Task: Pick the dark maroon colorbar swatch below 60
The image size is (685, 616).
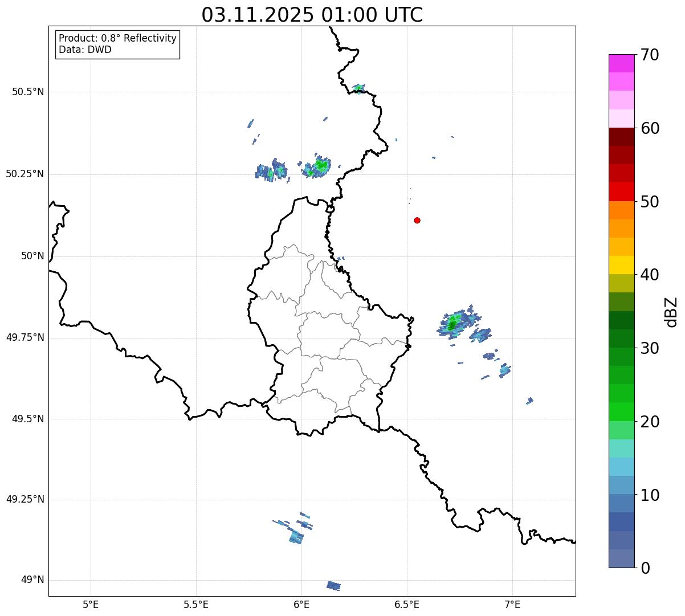Action: tap(621, 137)
